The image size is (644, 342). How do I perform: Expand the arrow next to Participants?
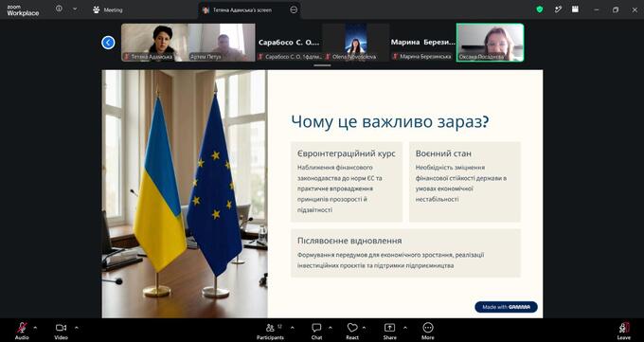(292, 328)
